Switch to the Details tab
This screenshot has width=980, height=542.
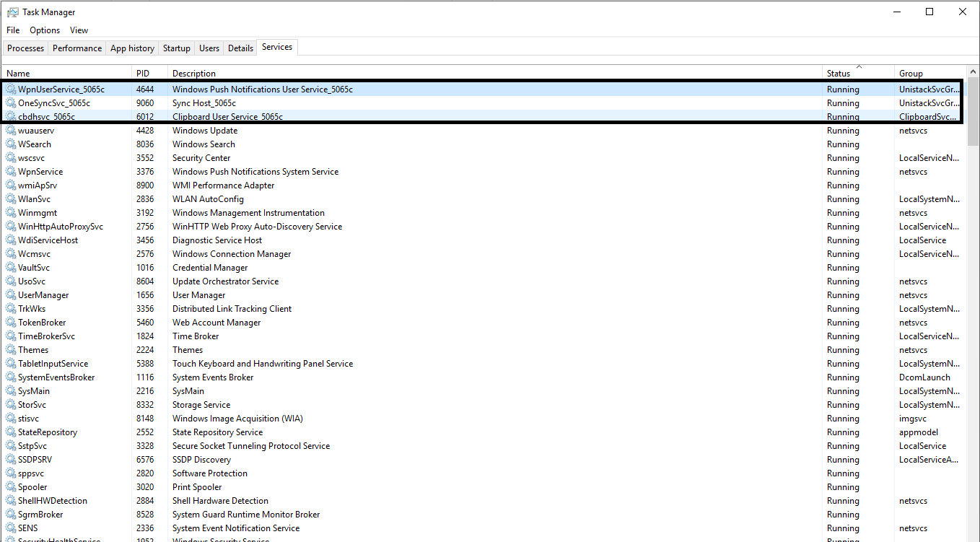(x=240, y=48)
